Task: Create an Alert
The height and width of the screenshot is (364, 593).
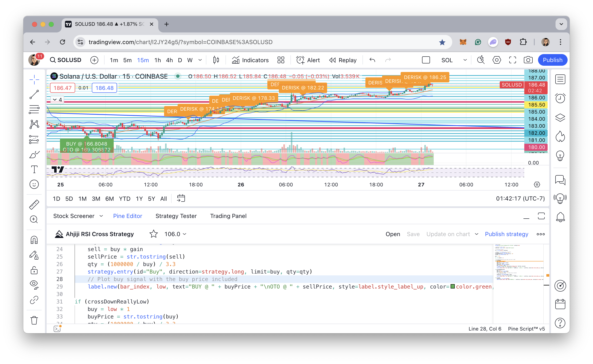Action: pyautogui.click(x=308, y=60)
